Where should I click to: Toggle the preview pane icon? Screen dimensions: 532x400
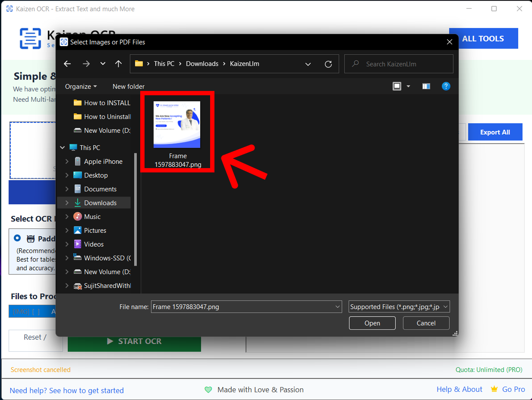(426, 86)
